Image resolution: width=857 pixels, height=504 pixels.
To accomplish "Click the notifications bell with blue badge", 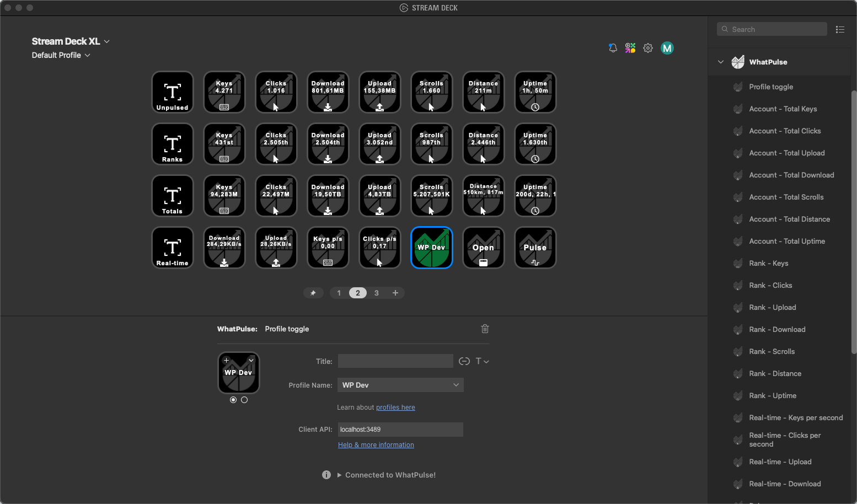I will click(x=613, y=48).
